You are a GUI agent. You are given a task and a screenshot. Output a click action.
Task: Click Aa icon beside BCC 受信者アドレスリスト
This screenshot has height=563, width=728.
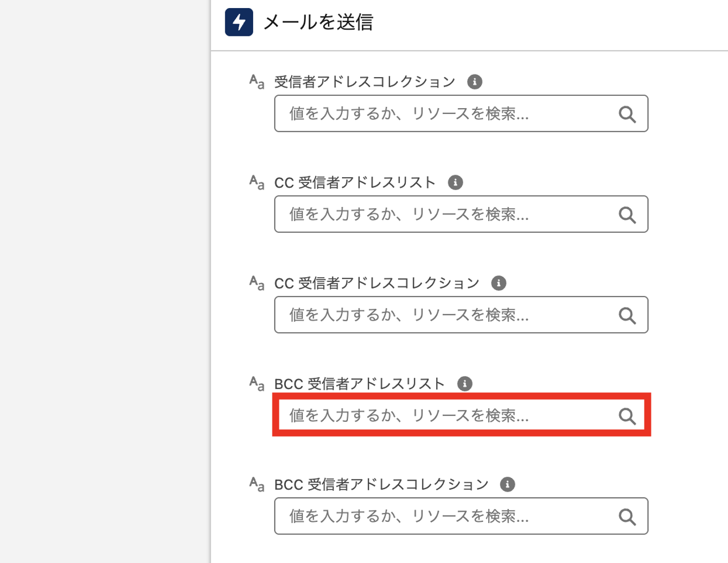(257, 384)
